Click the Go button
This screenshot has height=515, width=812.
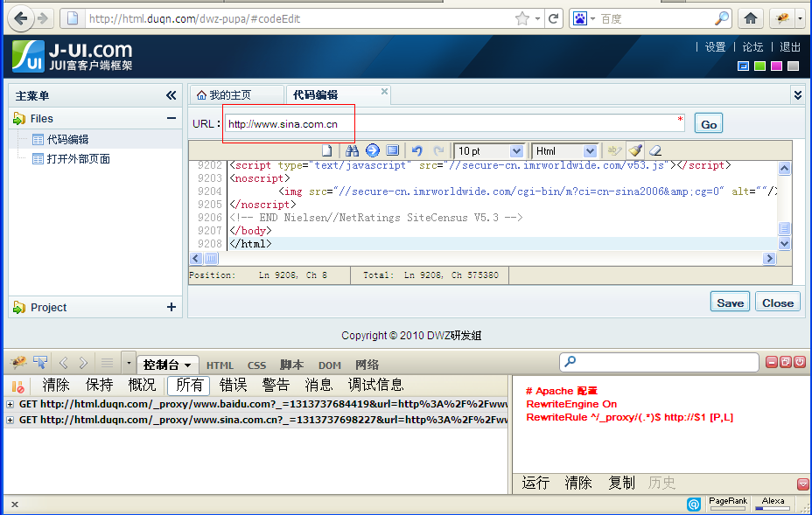click(x=709, y=124)
